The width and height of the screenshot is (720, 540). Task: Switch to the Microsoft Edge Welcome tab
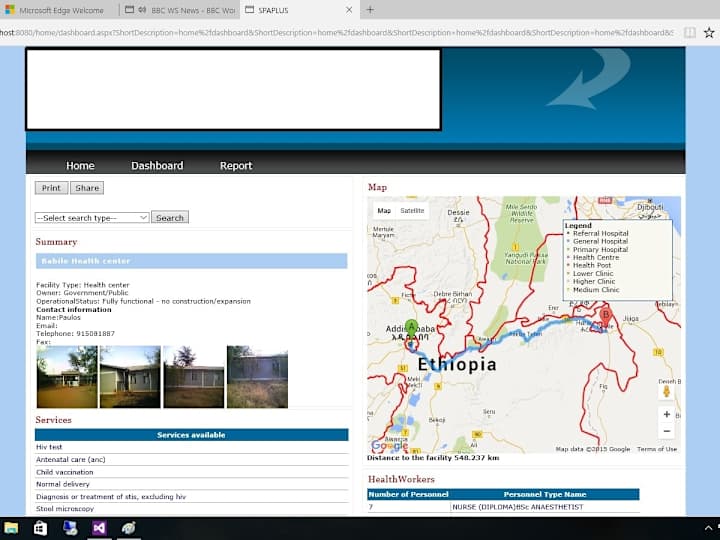(60, 10)
